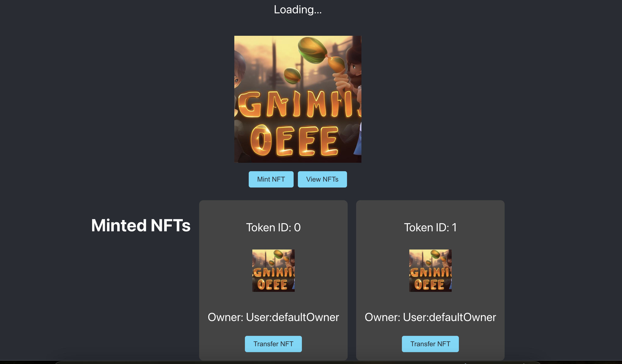
Task: Click the owner text in Token 1 card
Action: coord(430,317)
